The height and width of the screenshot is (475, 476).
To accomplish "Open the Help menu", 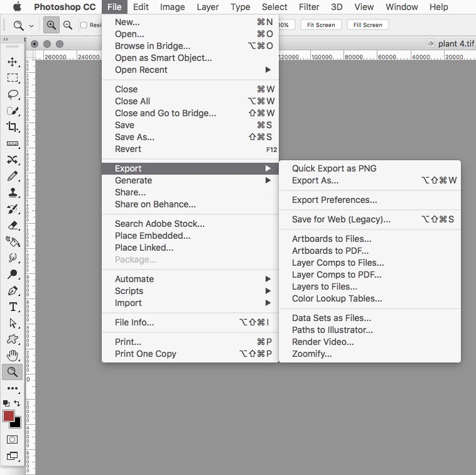I will coord(439,7).
